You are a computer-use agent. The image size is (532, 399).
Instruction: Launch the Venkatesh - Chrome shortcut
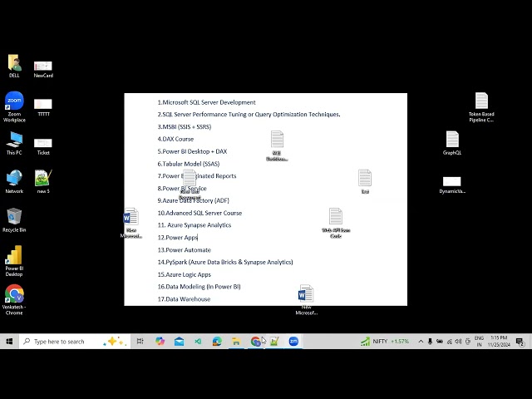[x=14, y=299]
